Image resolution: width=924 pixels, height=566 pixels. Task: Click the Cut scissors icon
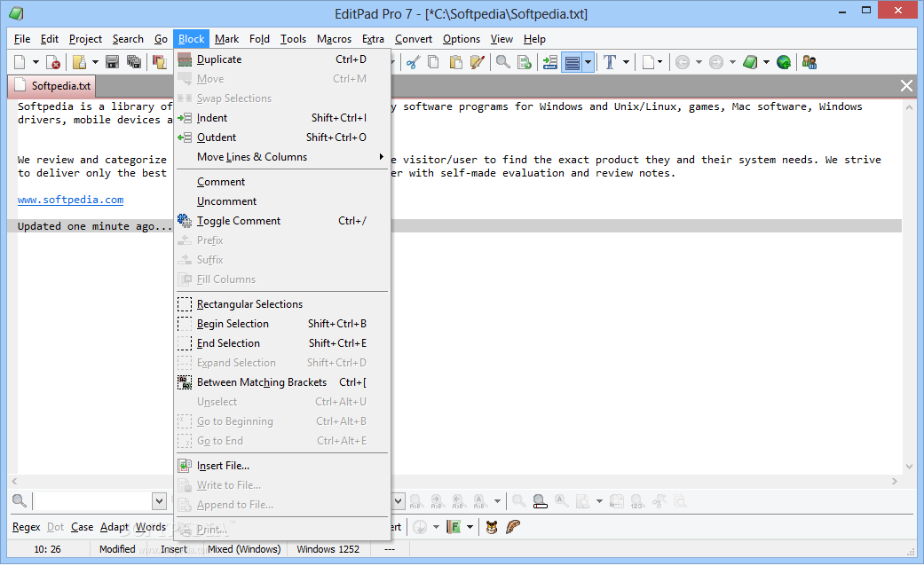(x=413, y=62)
